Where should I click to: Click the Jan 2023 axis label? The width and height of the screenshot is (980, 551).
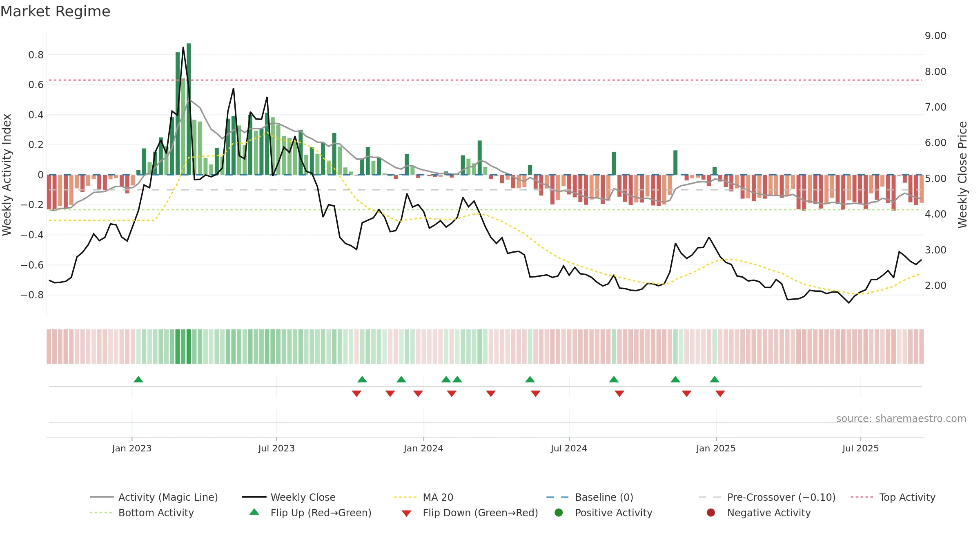tap(132, 448)
